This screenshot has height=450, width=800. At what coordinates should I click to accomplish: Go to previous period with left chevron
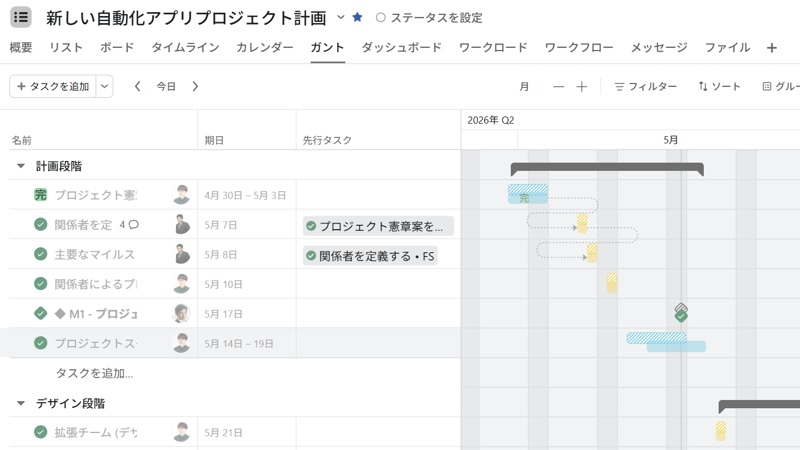click(137, 86)
